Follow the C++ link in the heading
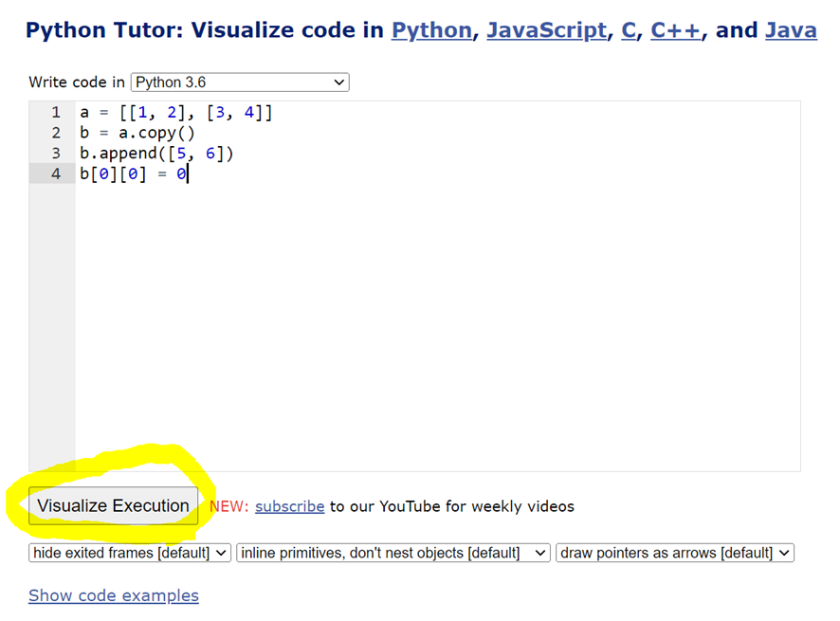840x621 pixels. (676, 30)
